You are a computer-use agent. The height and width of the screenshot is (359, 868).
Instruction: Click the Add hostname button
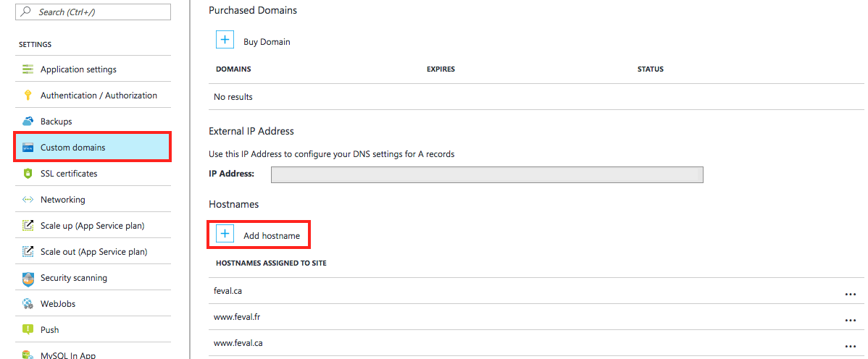[259, 234]
